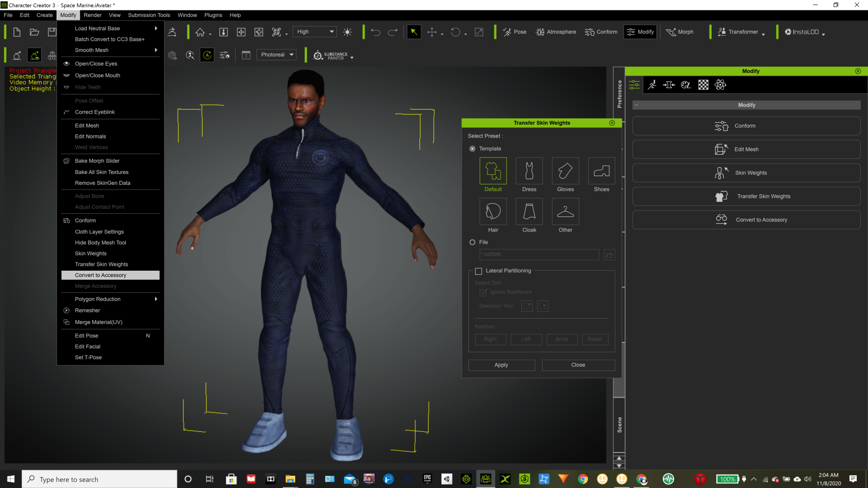Open the checkerboard Texture tab in Modify panel
Viewport: 868px width, 488px height.
[x=703, y=85]
